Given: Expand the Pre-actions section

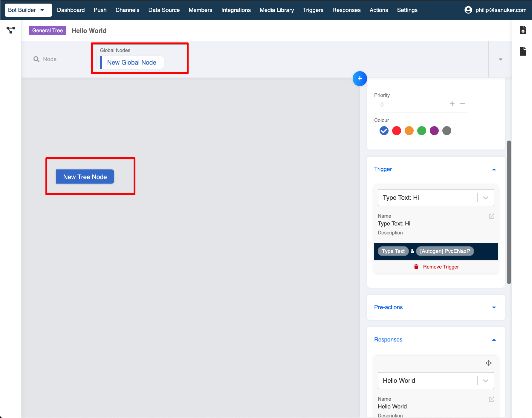Looking at the screenshot, I should pyautogui.click(x=494, y=307).
